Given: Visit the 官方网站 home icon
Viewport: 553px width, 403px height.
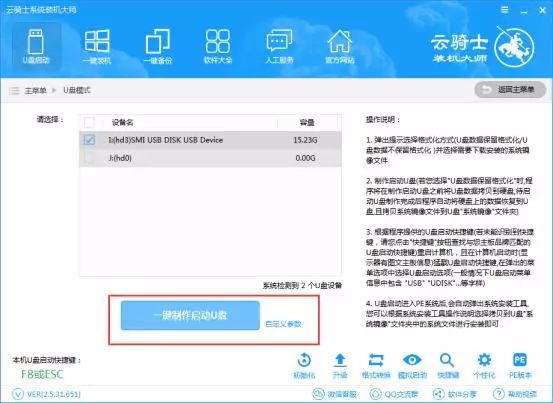Looking at the screenshot, I should (339, 47).
